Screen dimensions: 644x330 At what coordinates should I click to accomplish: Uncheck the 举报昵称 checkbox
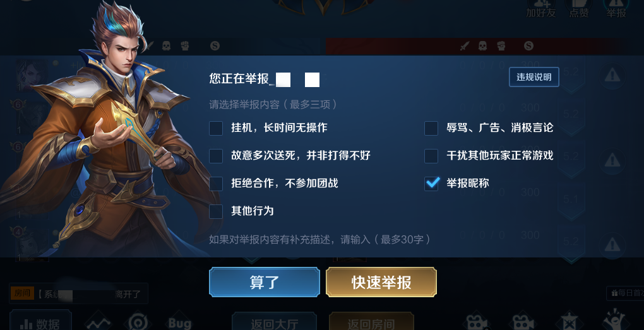pos(431,184)
